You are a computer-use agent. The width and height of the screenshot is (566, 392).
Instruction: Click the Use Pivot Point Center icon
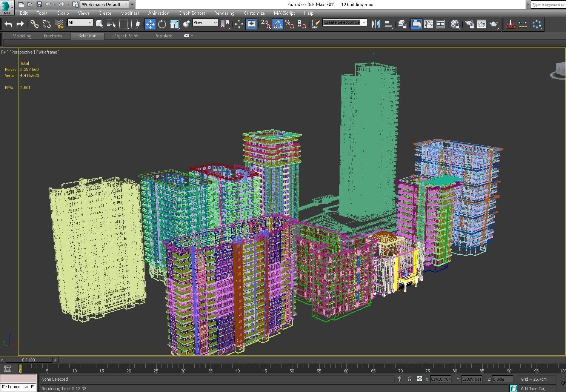click(226, 24)
